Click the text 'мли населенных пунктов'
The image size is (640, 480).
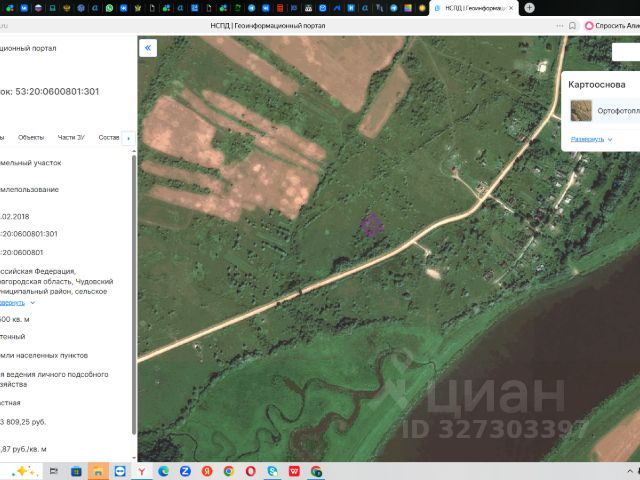click(44, 356)
